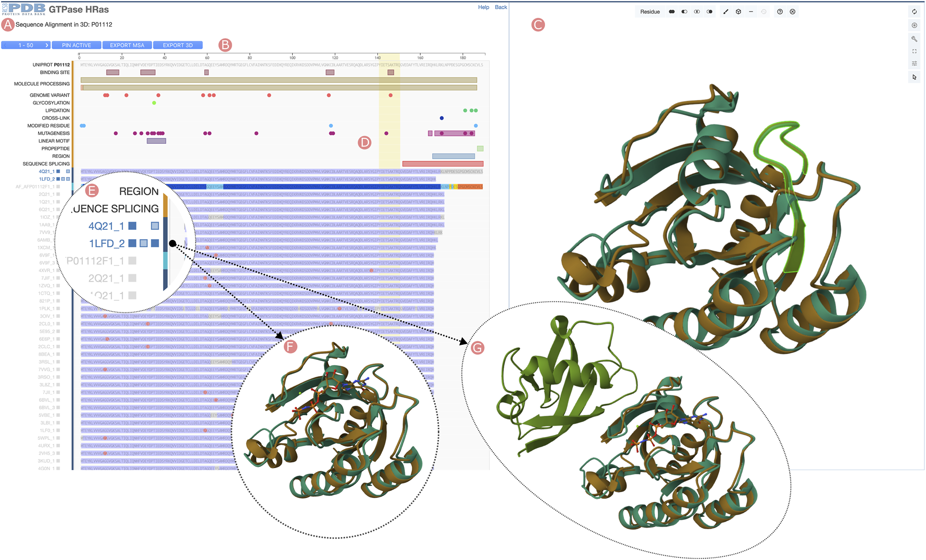Click the union selection icon
This screenshot has width=926, height=560.
pyautogui.click(x=672, y=11)
